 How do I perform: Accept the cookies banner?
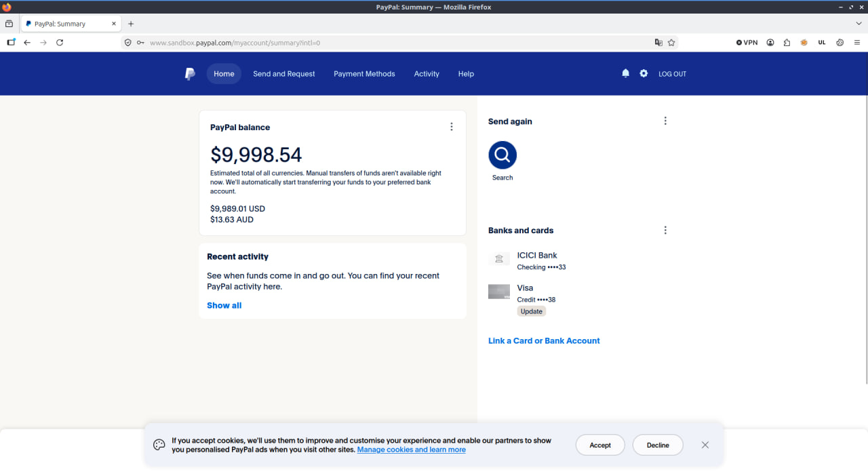click(x=600, y=445)
